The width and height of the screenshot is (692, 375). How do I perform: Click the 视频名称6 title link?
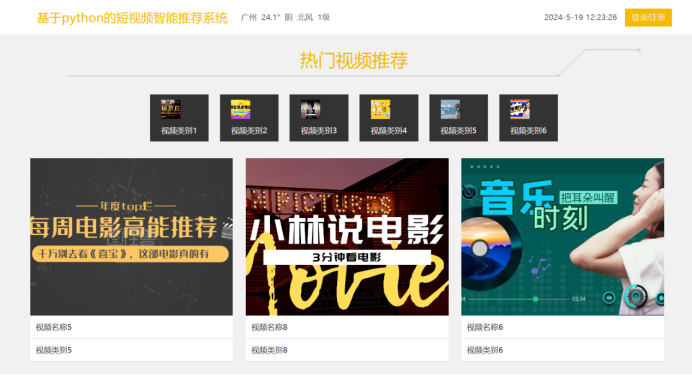tap(485, 327)
